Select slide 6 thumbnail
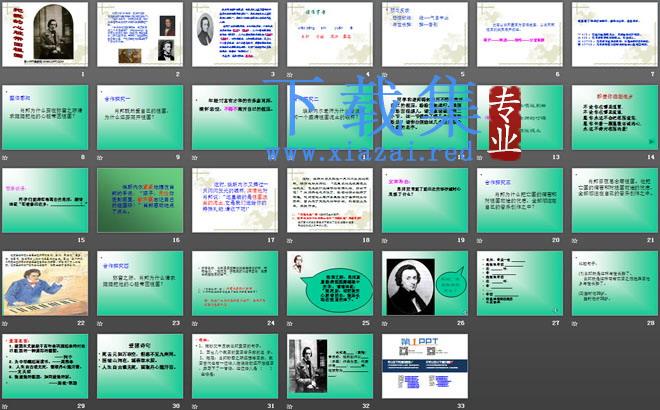The image size is (660, 410). pyautogui.click(x=520, y=34)
